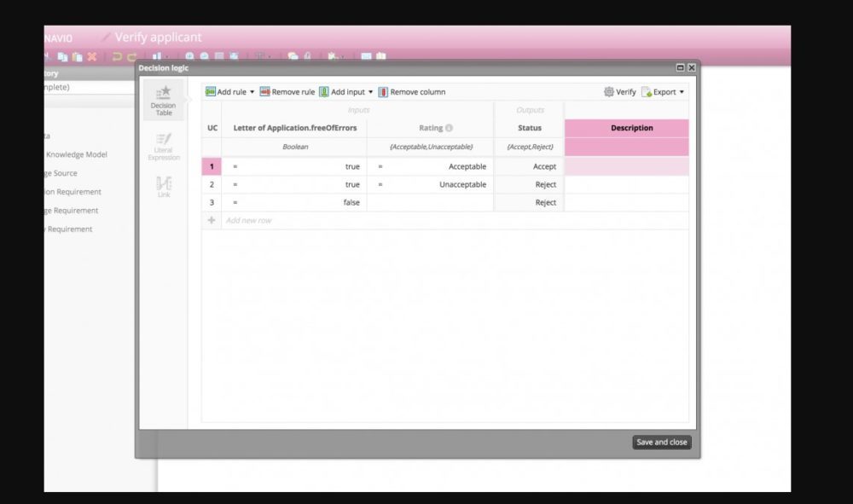Open the Export dropdown menu

664,92
